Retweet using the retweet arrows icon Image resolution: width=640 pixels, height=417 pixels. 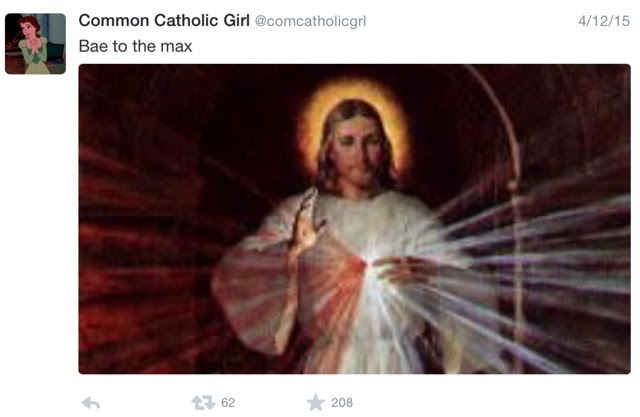click(203, 403)
